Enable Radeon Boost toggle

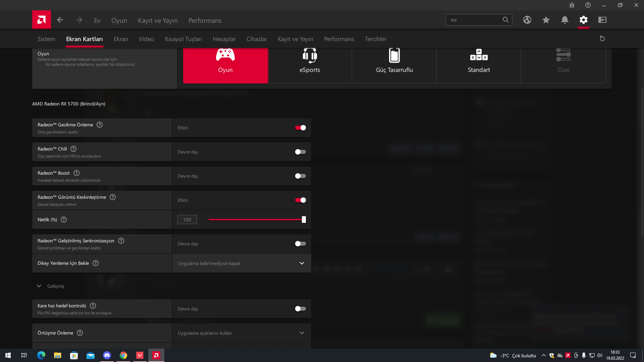tap(300, 176)
